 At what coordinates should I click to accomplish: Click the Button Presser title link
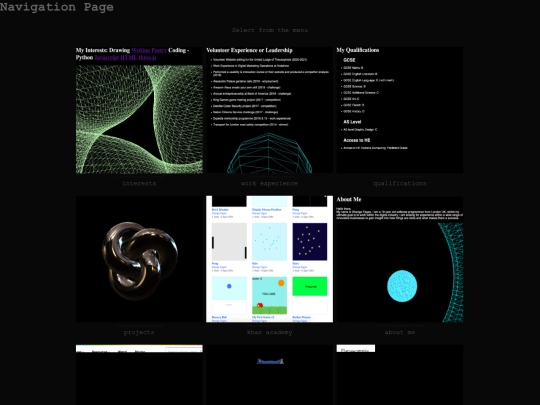[x=301, y=317]
